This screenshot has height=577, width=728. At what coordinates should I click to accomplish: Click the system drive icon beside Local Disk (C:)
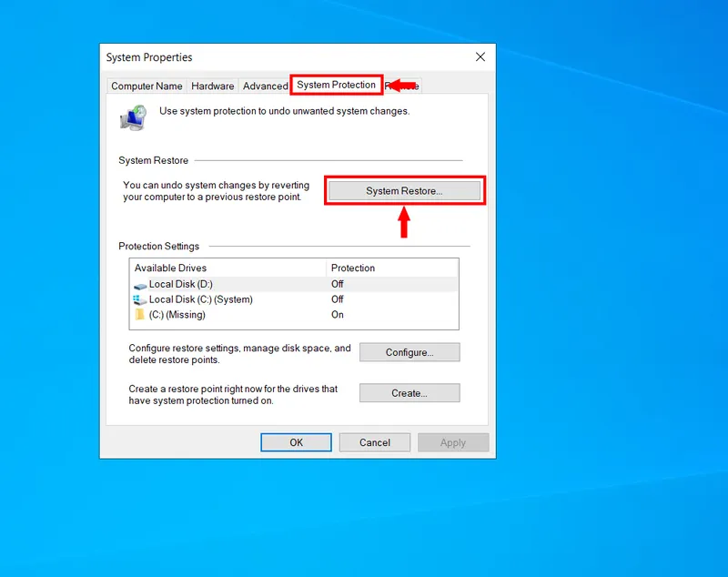click(140, 299)
